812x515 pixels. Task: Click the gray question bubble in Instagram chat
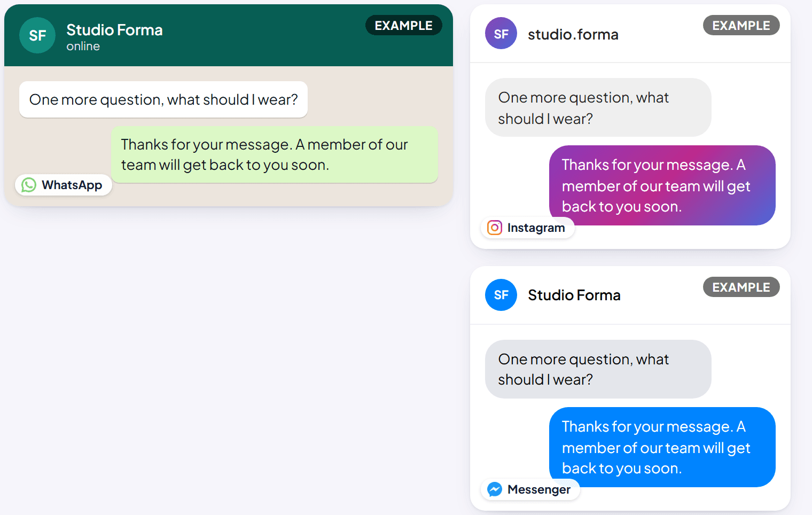coord(598,107)
